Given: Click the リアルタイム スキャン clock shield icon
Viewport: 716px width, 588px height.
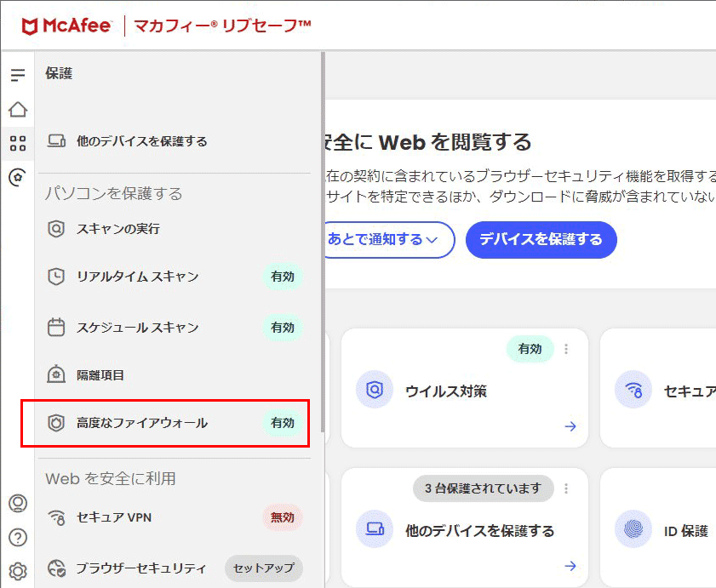Looking at the screenshot, I should point(56,277).
